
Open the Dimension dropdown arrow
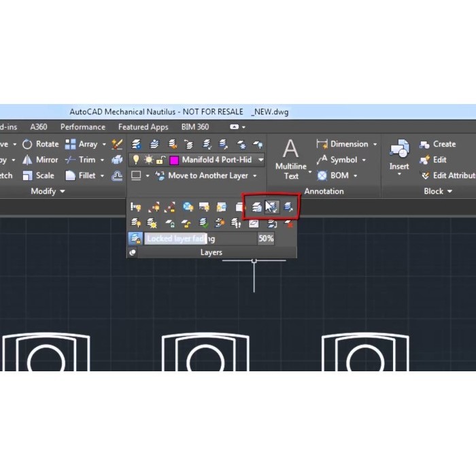tap(375, 144)
